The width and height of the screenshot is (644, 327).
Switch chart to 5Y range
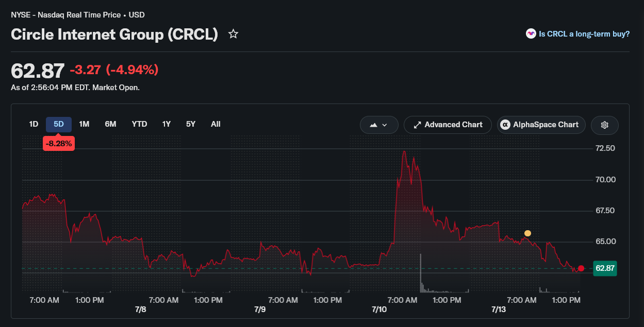[x=191, y=124]
